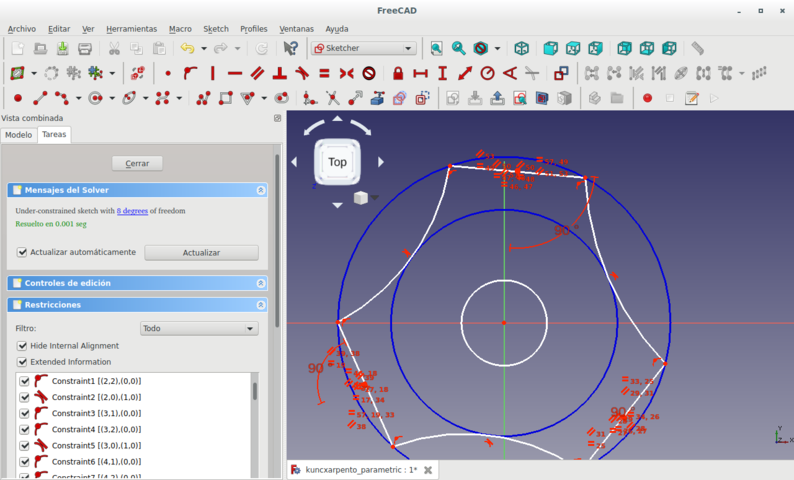Switch to the Modelo tab
The width and height of the screenshot is (794, 480).
(19, 135)
